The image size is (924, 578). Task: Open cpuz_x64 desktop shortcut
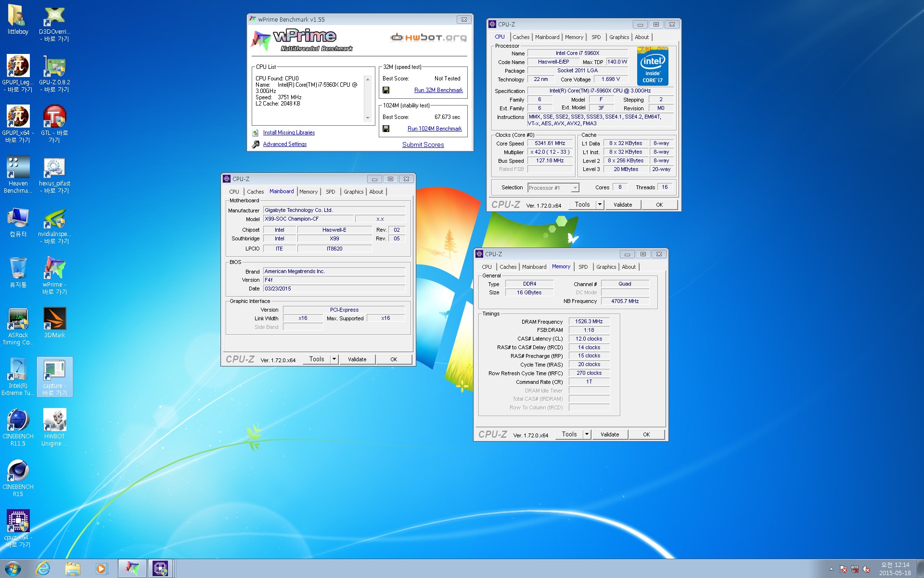click(x=18, y=528)
